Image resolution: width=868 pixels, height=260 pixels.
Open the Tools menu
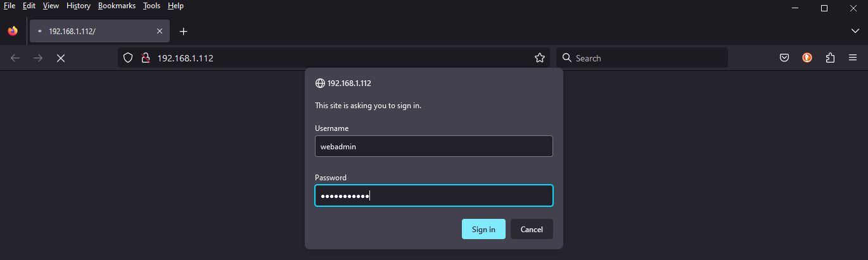tap(151, 6)
